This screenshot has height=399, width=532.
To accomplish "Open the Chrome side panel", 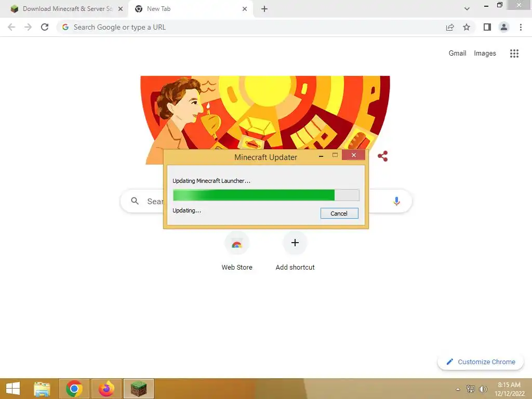I will pyautogui.click(x=487, y=27).
